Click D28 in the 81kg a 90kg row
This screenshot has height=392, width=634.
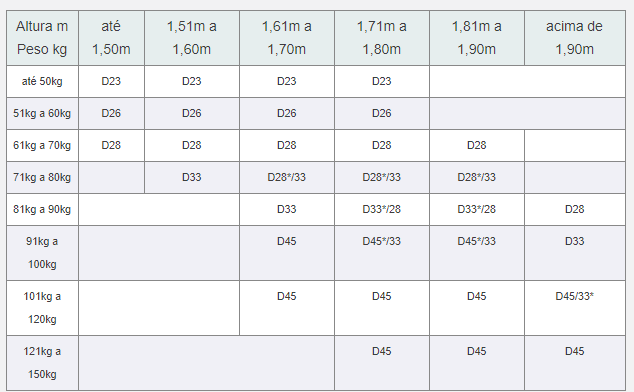coord(575,210)
